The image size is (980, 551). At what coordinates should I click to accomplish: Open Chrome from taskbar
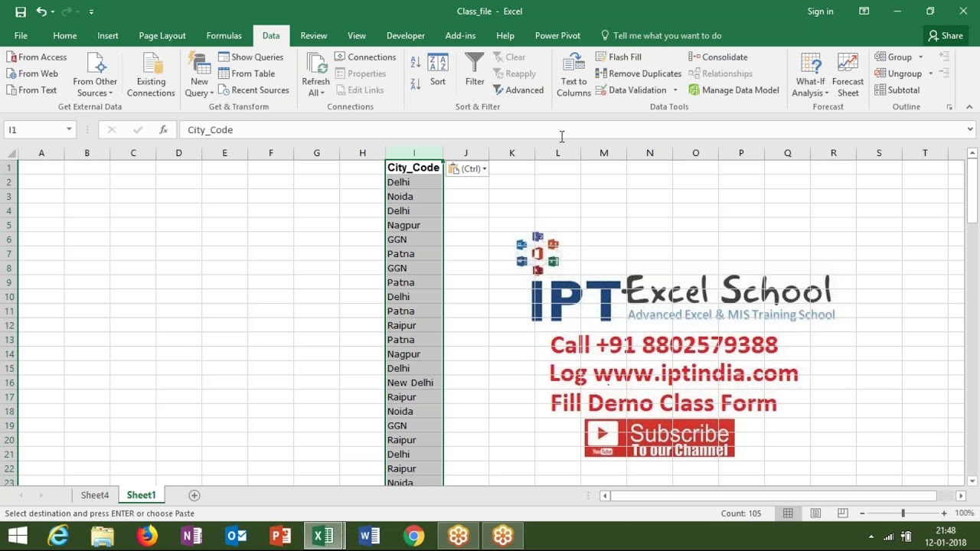(413, 536)
